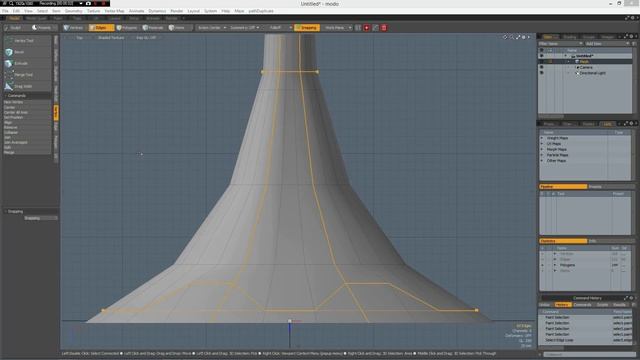Screen dimensions: 640x360
Task: Open the System menu
Action: [x=211, y=11]
